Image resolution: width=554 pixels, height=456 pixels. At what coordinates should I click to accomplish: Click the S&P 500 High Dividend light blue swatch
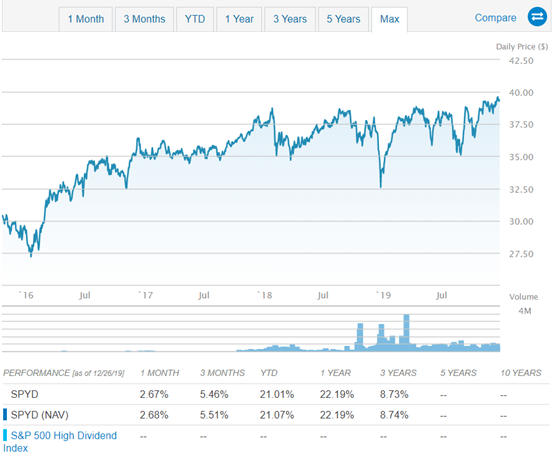point(5,435)
